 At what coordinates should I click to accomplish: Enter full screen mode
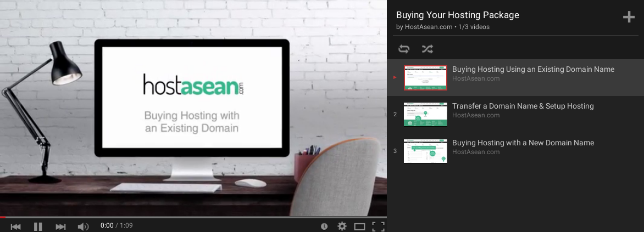coord(378,227)
